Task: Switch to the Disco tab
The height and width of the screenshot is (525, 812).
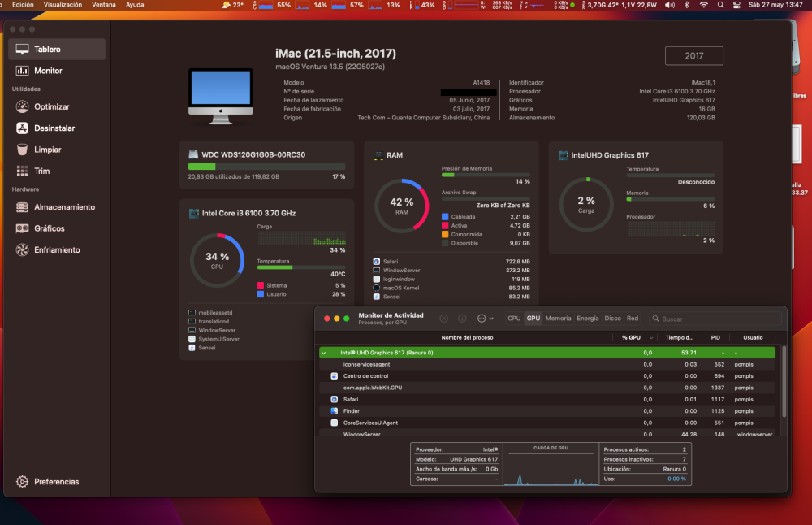Action: click(612, 319)
